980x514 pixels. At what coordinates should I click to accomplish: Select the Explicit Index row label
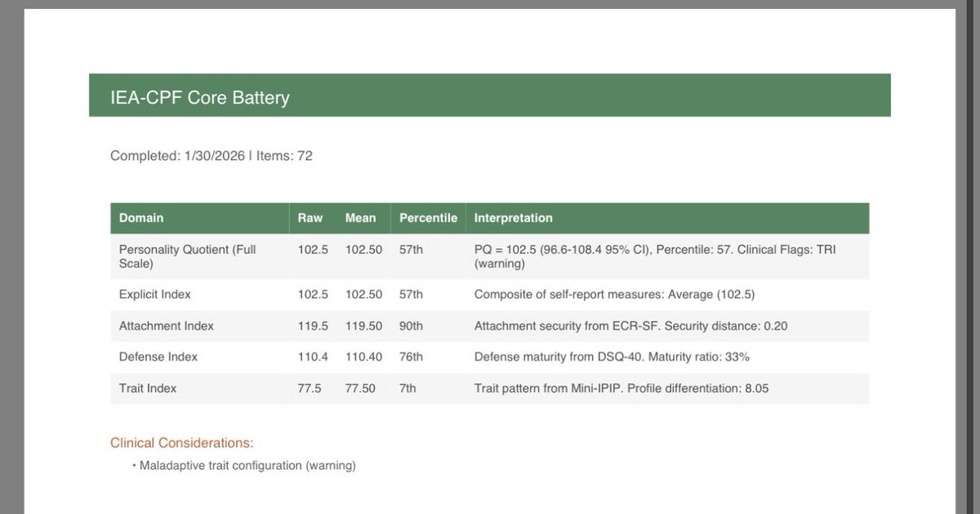155,294
